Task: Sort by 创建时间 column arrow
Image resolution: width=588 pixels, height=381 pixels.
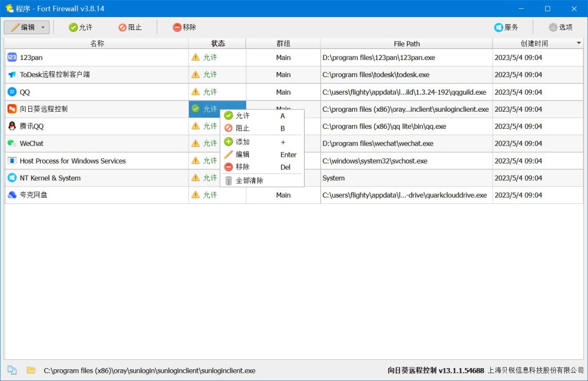Action: (579, 43)
